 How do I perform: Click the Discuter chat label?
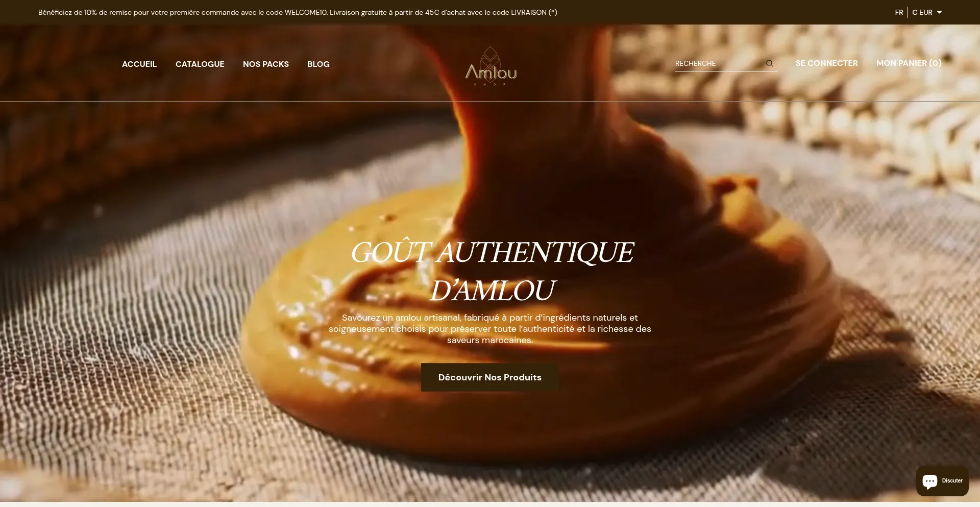[x=952, y=481]
